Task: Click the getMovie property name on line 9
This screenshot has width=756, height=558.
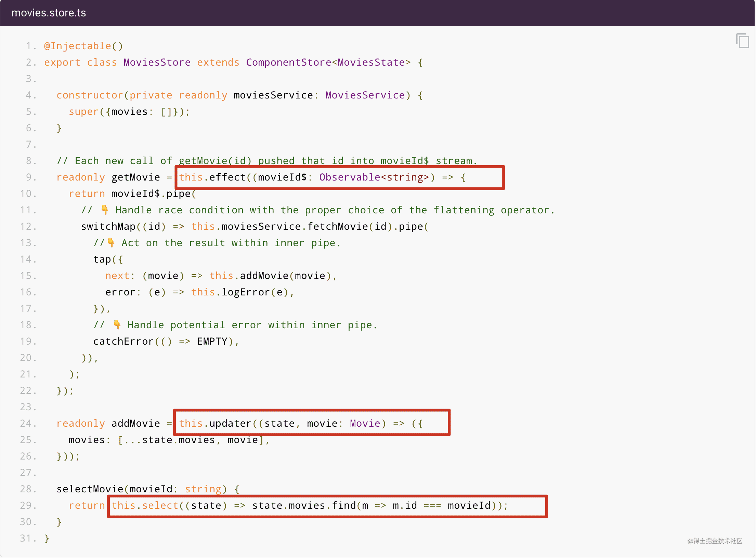Action: click(135, 177)
